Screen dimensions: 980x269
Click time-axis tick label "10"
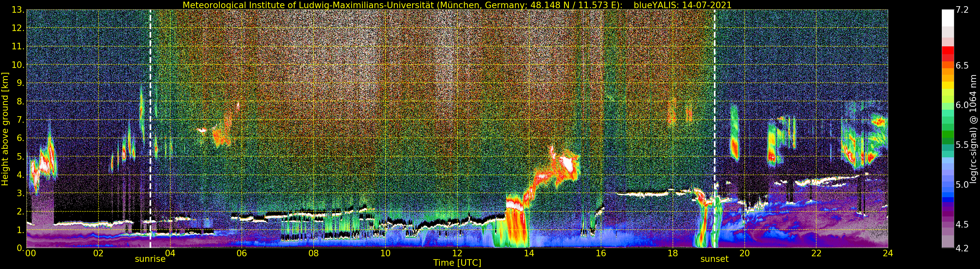tap(385, 253)
